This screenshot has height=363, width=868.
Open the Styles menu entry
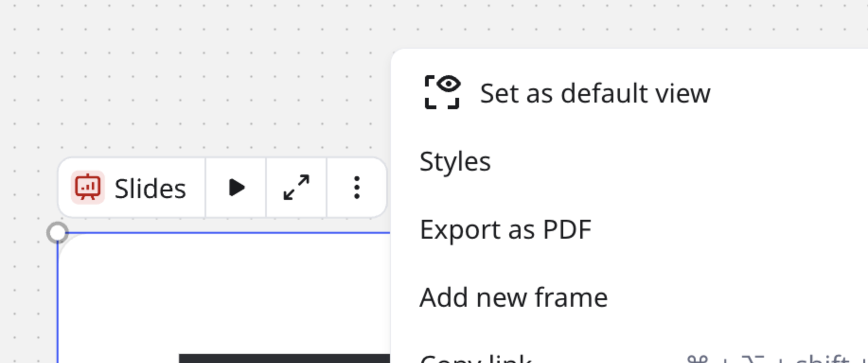pos(455,162)
